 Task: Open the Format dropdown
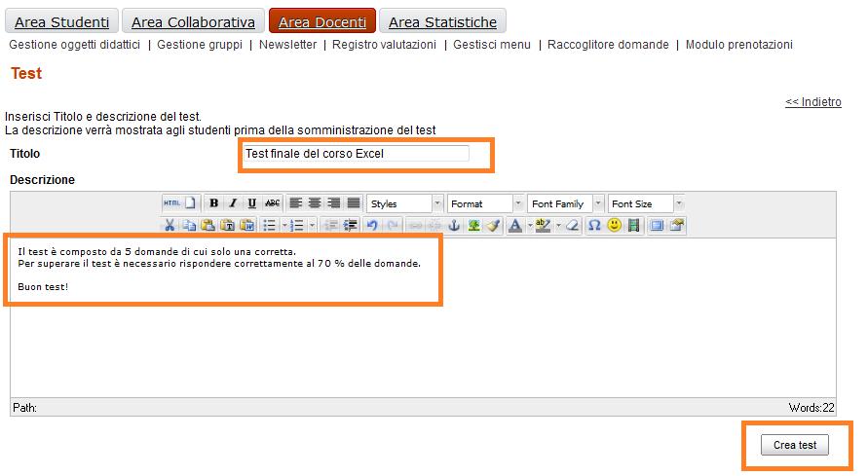coord(485,203)
